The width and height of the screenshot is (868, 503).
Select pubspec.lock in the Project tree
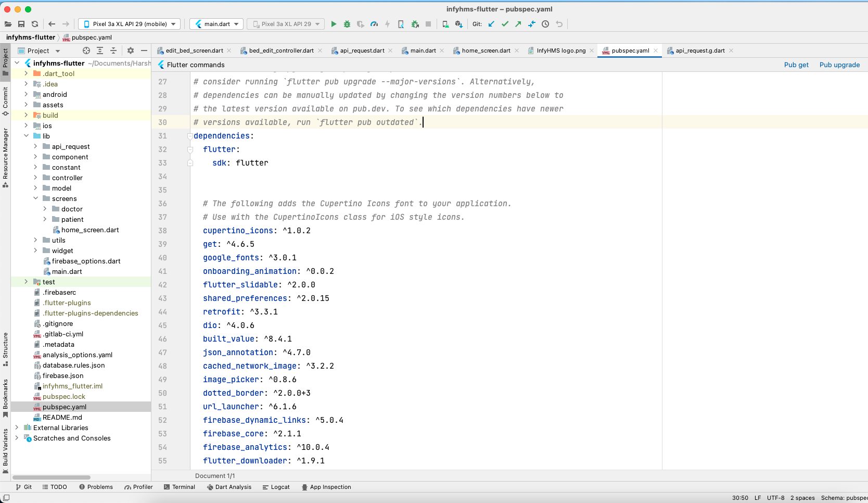pos(64,396)
